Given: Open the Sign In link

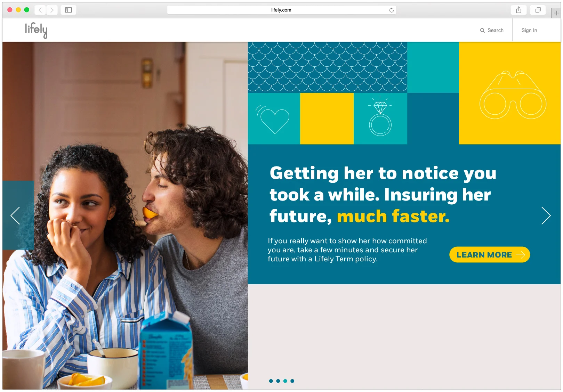Looking at the screenshot, I should (529, 31).
